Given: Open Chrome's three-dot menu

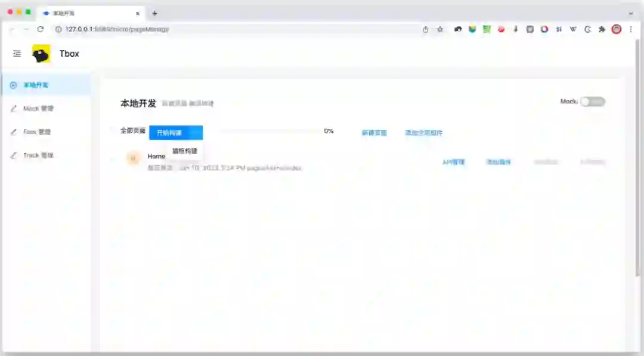Looking at the screenshot, I should 631,29.
